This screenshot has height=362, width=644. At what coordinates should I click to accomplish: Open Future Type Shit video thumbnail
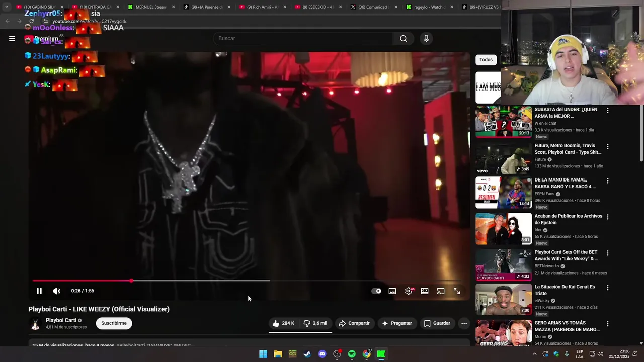pos(504,158)
